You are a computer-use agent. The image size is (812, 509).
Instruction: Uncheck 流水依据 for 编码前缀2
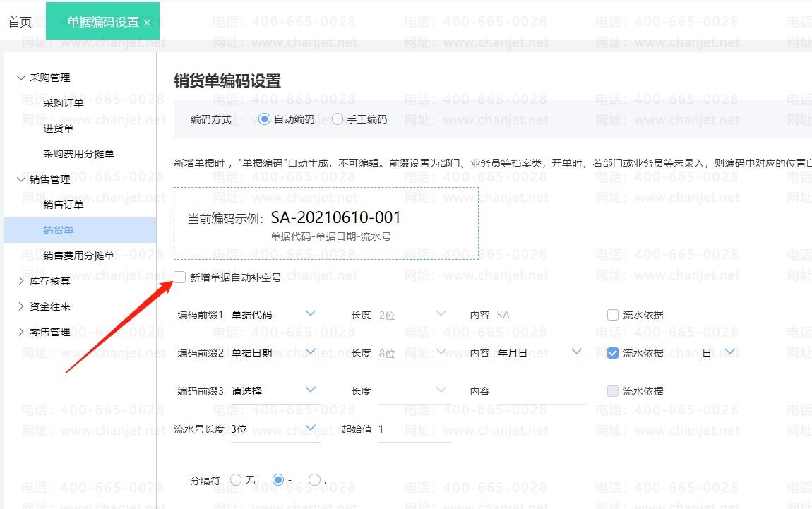(613, 353)
